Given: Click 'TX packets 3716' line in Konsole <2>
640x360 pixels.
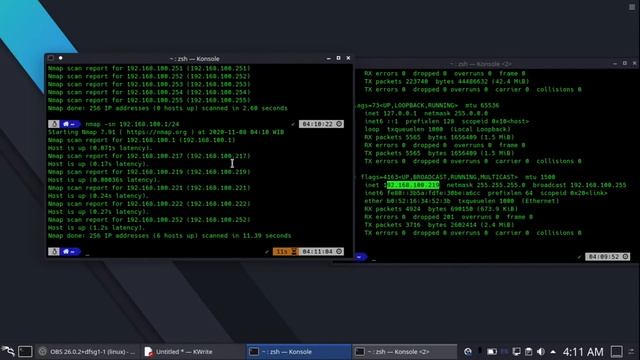Looking at the screenshot, I should (x=439, y=225).
